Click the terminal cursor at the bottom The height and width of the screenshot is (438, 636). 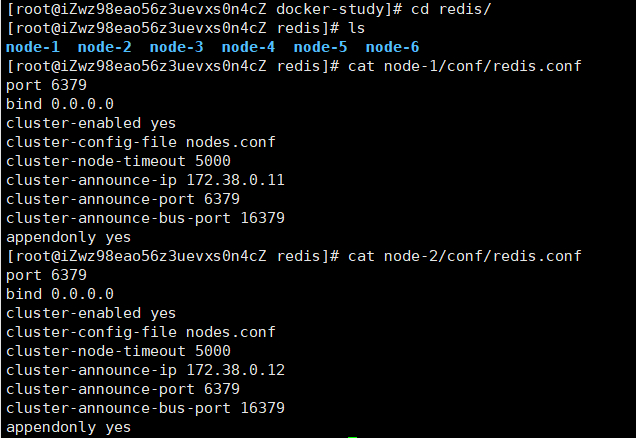click(x=351, y=436)
